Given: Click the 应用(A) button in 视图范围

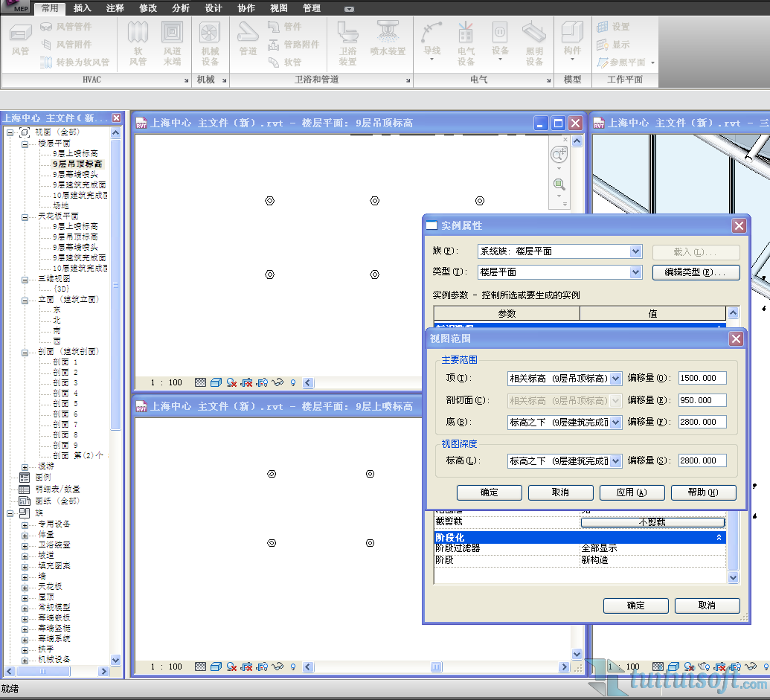Looking at the screenshot, I should click(x=631, y=492).
